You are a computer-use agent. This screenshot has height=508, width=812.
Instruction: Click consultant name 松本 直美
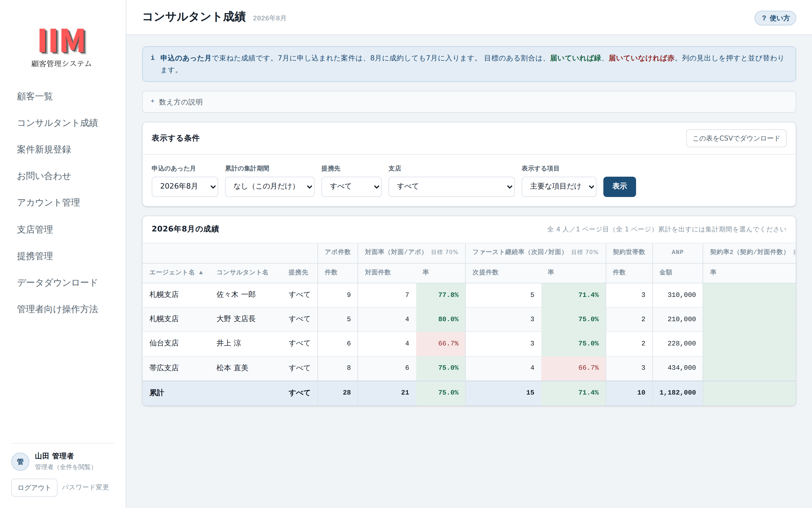(233, 367)
